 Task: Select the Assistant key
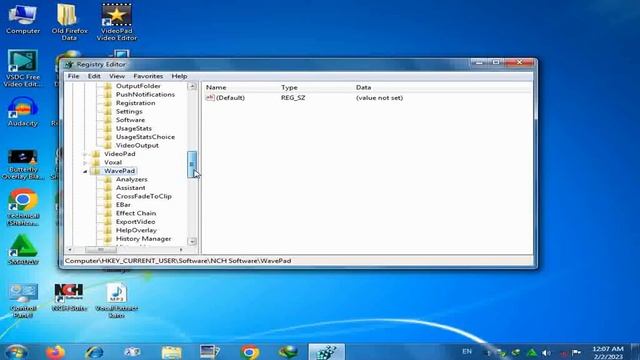click(x=131, y=188)
